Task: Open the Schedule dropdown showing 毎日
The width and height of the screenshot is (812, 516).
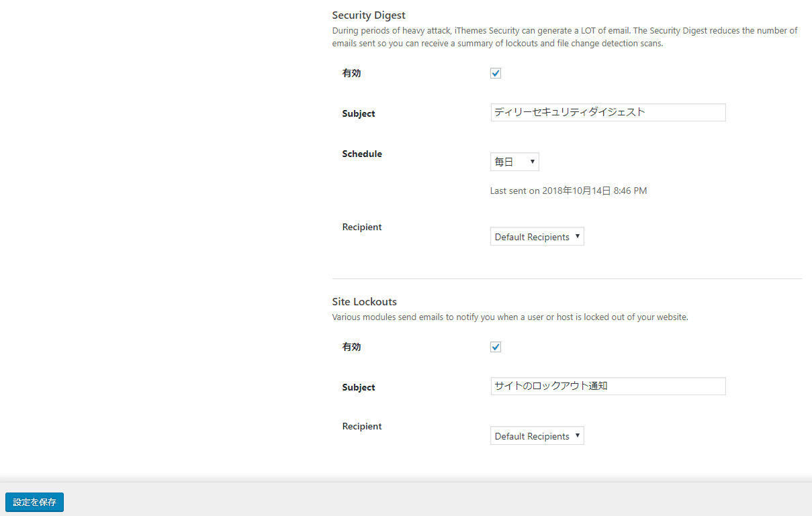Action: [514, 161]
